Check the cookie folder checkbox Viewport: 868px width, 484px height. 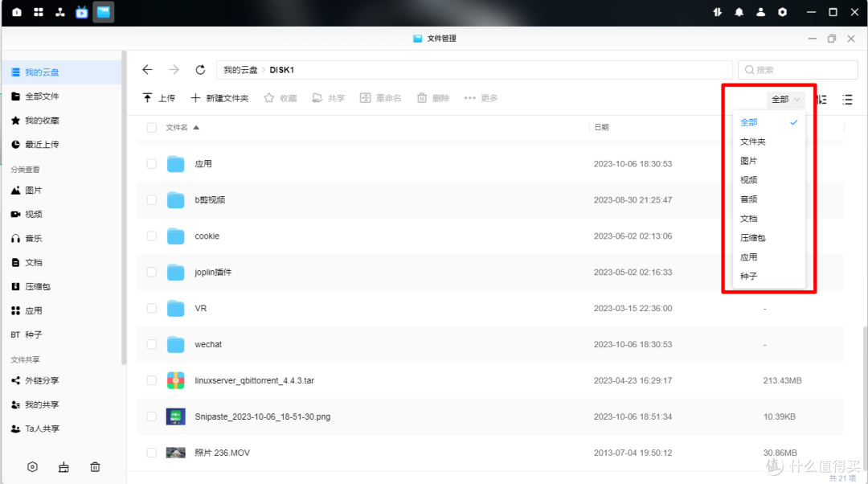[152, 236]
